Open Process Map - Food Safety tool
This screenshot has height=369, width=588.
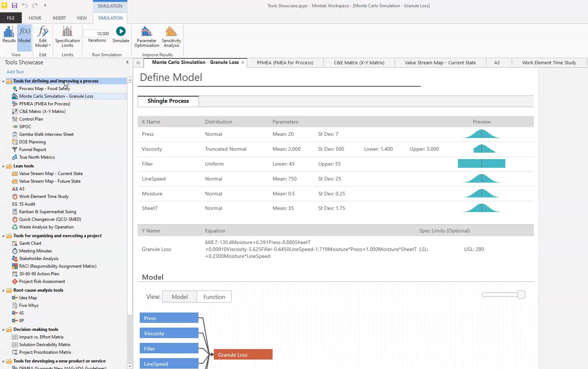click(44, 89)
